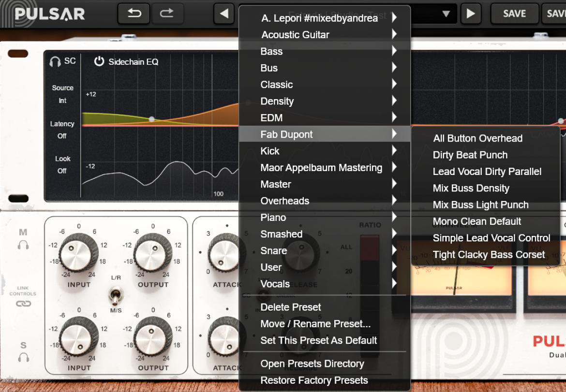Toggle the Sidechain EQ power icon

point(99,61)
